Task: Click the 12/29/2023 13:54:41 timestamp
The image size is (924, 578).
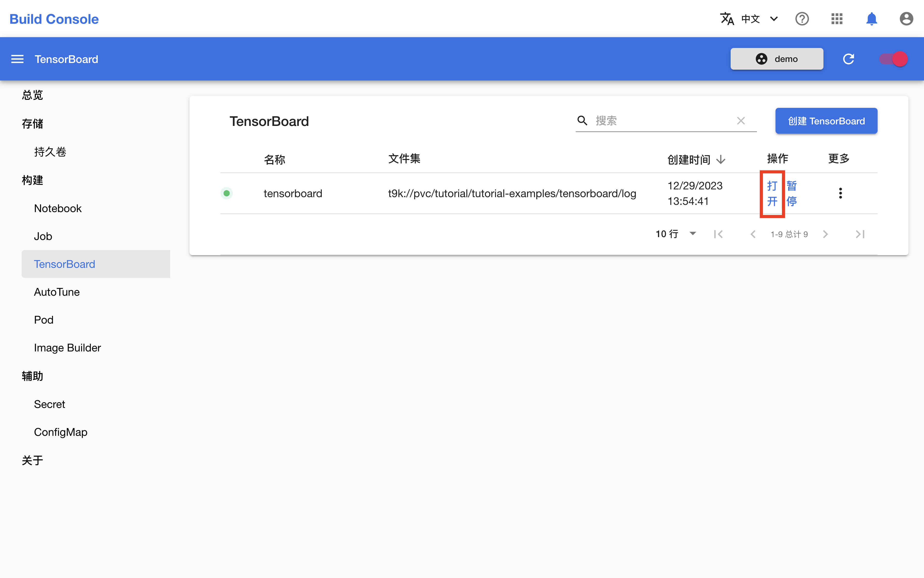Action: click(x=695, y=194)
